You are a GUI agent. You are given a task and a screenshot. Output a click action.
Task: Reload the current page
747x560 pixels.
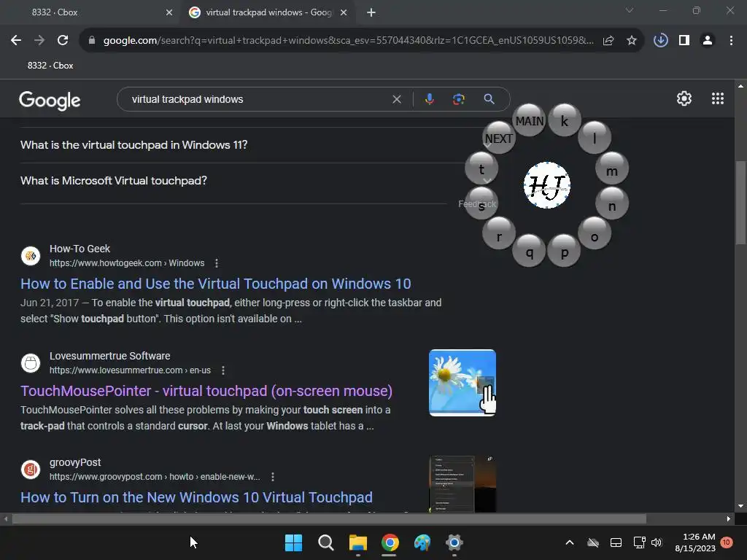click(x=63, y=41)
